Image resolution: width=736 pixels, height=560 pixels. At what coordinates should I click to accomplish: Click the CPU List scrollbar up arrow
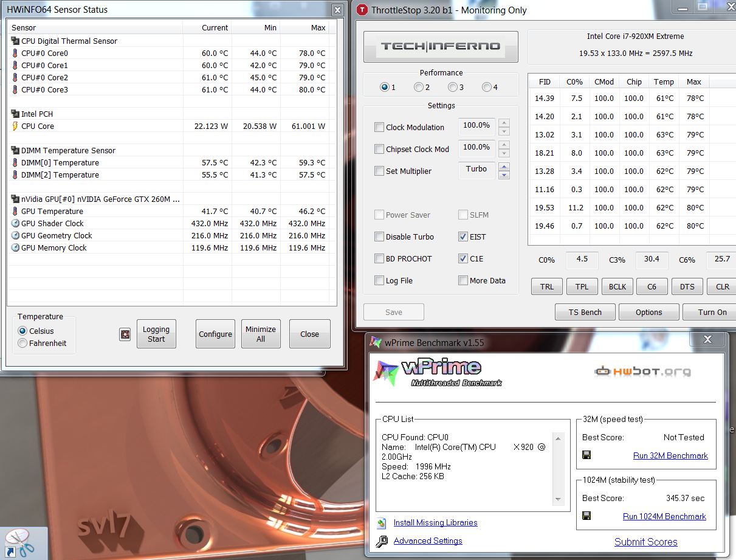coord(558,438)
